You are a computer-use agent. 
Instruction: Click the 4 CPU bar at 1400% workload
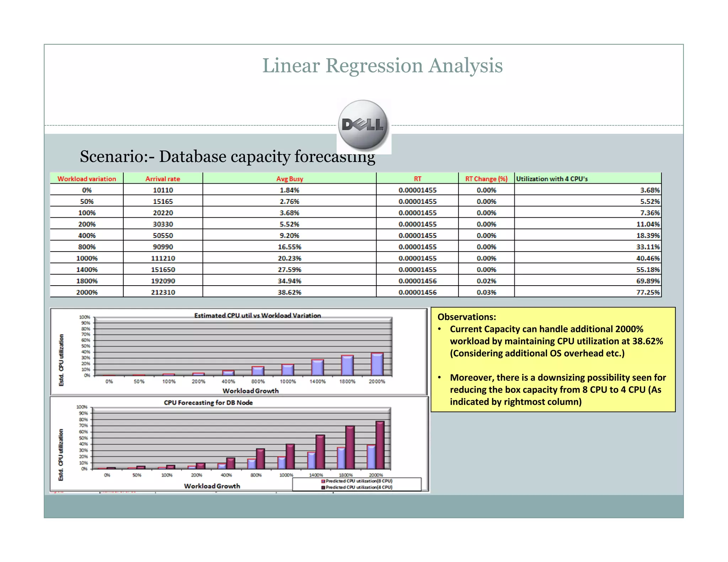(320, 452)
